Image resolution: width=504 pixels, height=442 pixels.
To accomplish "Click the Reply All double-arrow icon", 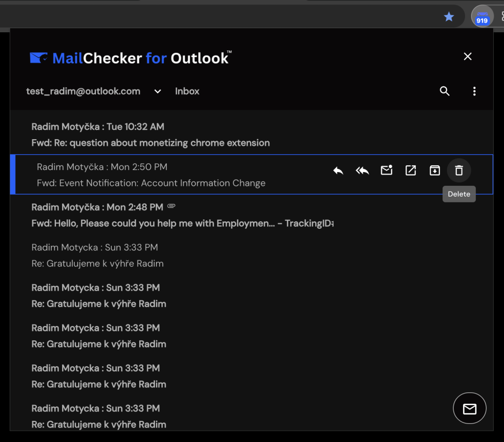I will point(362,171).
